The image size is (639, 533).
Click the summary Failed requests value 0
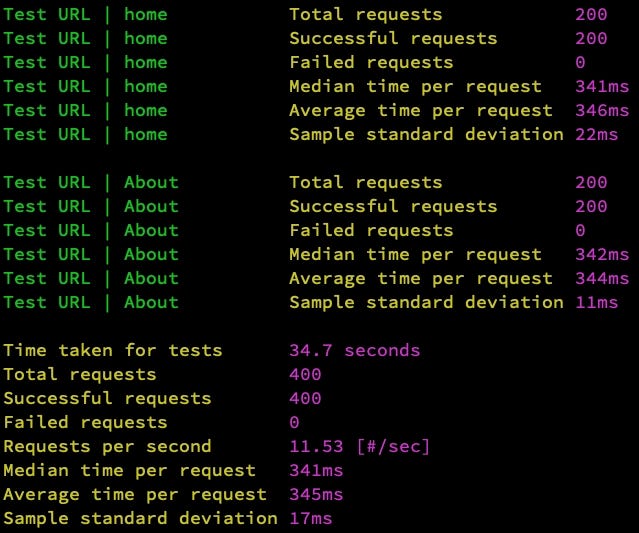click(294, 423)
